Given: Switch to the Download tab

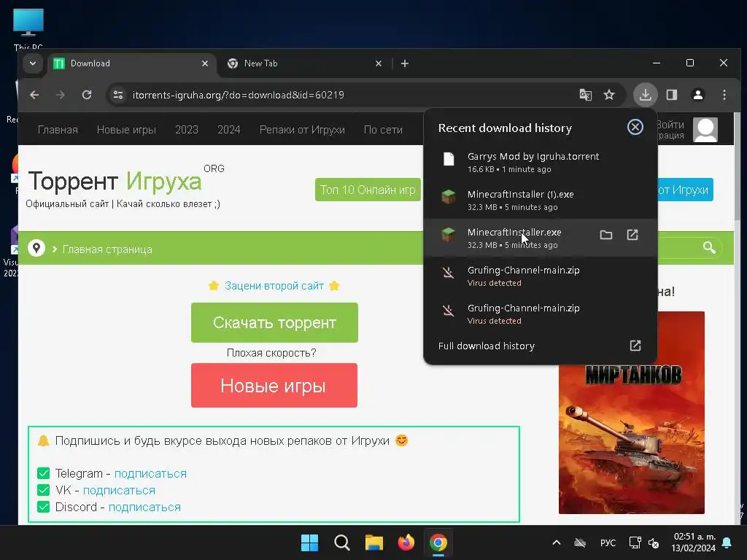Looking at the screenshot, I should 131,63.
